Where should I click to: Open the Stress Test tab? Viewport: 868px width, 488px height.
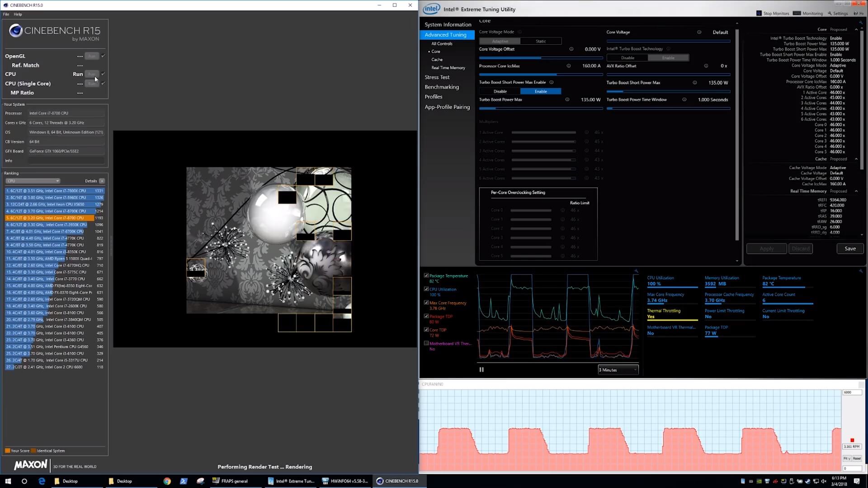(437, 77)
